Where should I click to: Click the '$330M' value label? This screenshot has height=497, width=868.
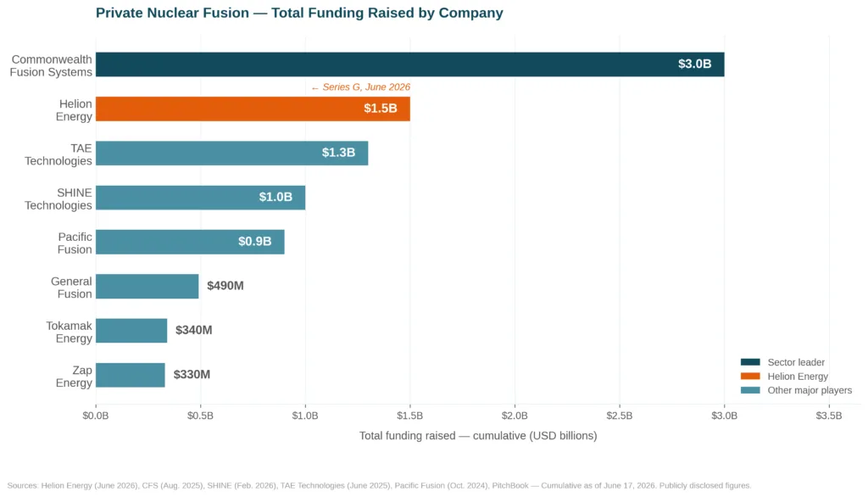pyautogui.click(x=192, y=375)
